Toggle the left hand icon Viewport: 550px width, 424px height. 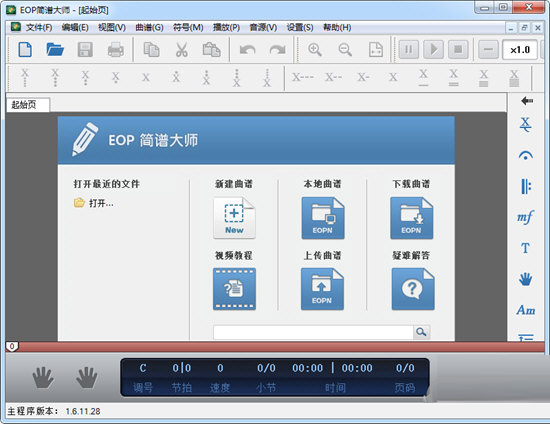[x=43, y=377]
